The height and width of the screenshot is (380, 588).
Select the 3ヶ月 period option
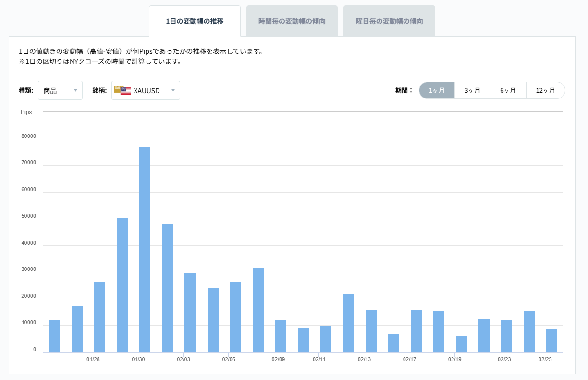pos(472,90)
